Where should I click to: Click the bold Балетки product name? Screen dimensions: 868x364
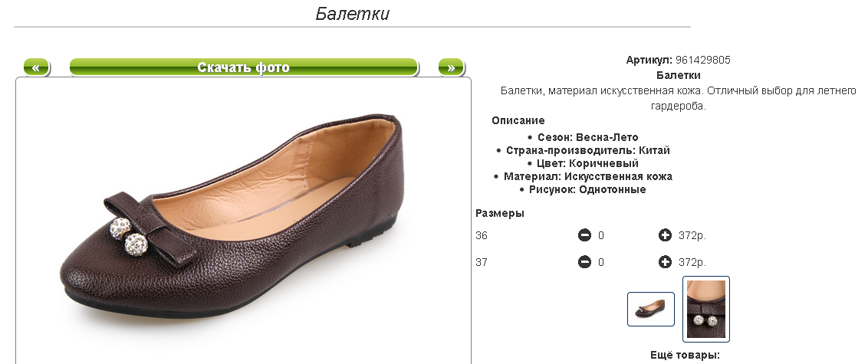pyautogui.click(x=678, y=75)
